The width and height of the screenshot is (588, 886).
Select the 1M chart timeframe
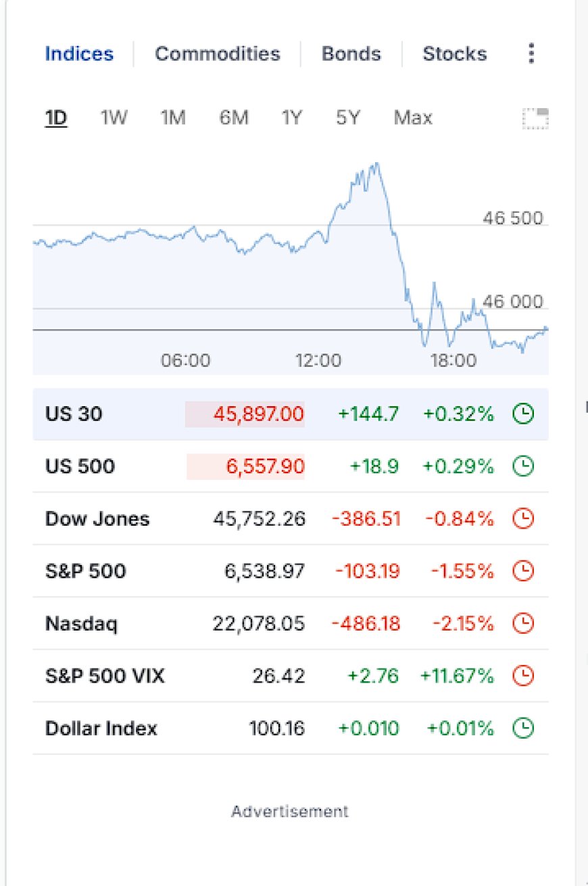click(x=172, y=118)
